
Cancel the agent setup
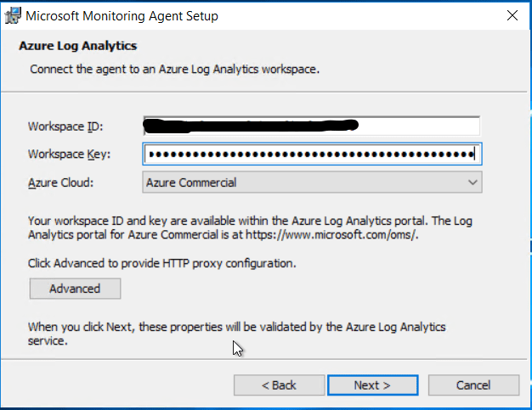tap(473, 385)
